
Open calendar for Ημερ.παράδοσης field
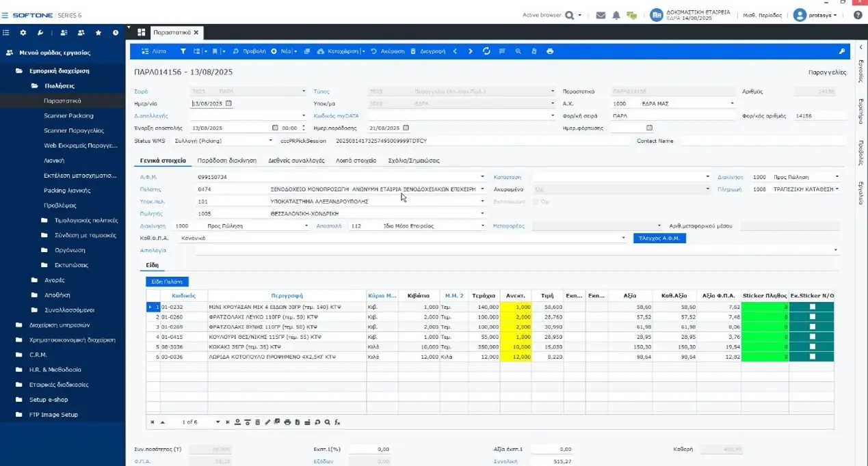pyautogui.click(x=406, y=128)
